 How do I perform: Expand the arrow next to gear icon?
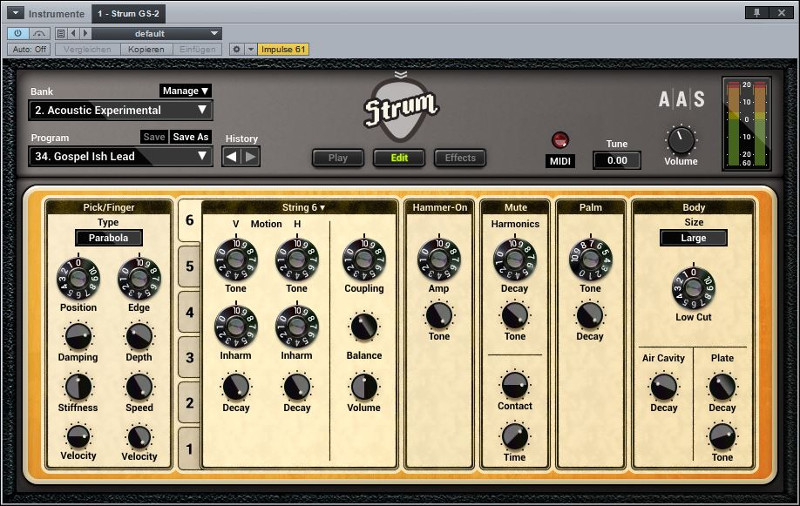251,49
